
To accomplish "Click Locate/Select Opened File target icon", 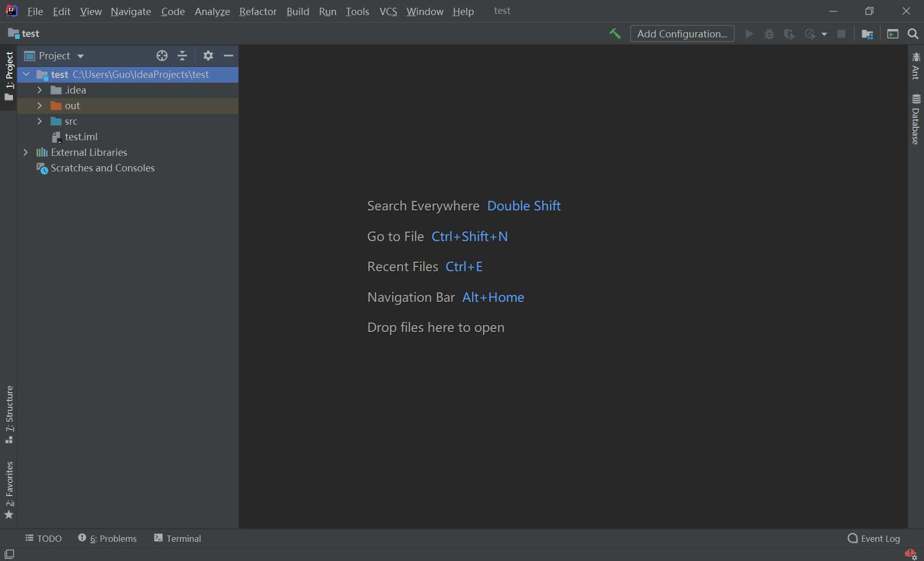I will point(162,56).
